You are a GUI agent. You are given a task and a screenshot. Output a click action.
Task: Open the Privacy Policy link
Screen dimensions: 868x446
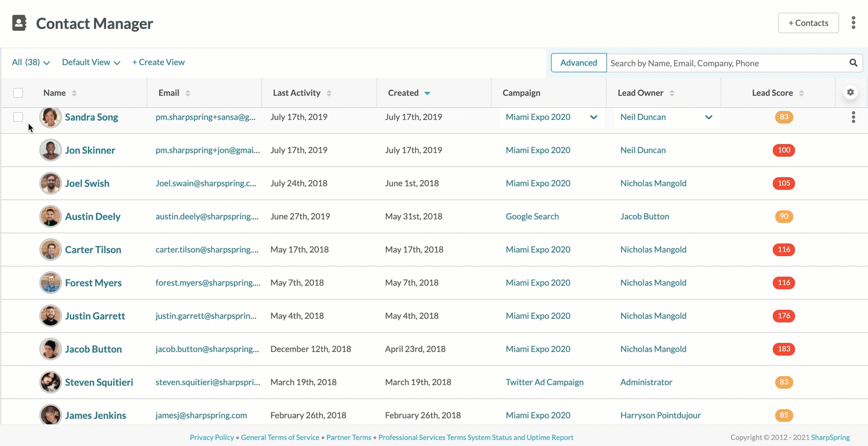tap(212, 438)
